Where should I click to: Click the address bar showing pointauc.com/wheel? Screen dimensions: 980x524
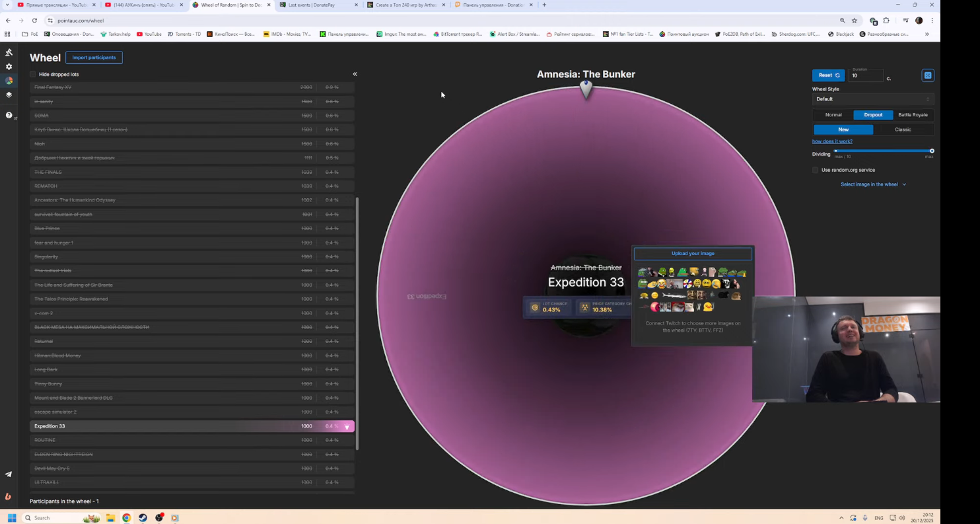pyautogui.click(x=442, y=20)
